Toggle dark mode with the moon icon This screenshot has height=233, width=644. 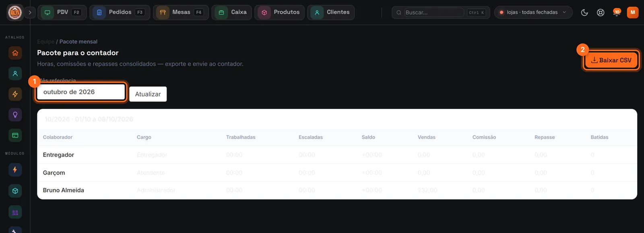pyautogui.click(x=584, y=12)
